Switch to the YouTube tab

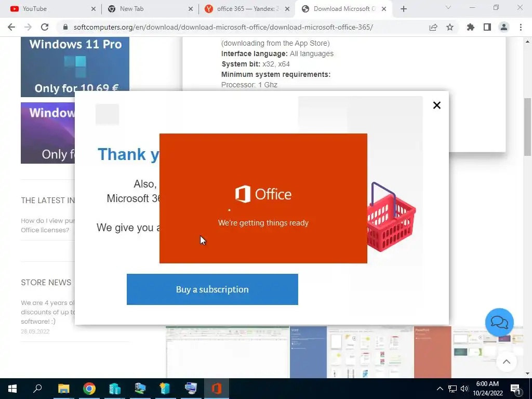pyautogui.click(x=49, y=9)
